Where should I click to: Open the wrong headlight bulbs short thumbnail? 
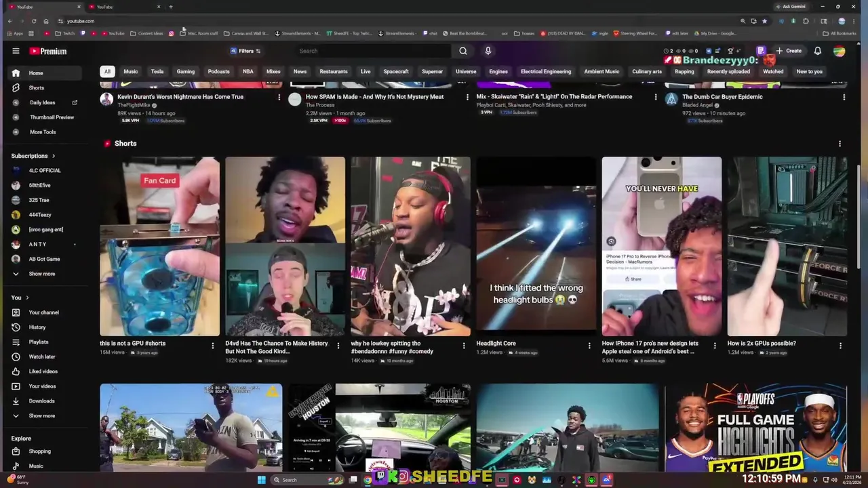click(x=536, y=247)
